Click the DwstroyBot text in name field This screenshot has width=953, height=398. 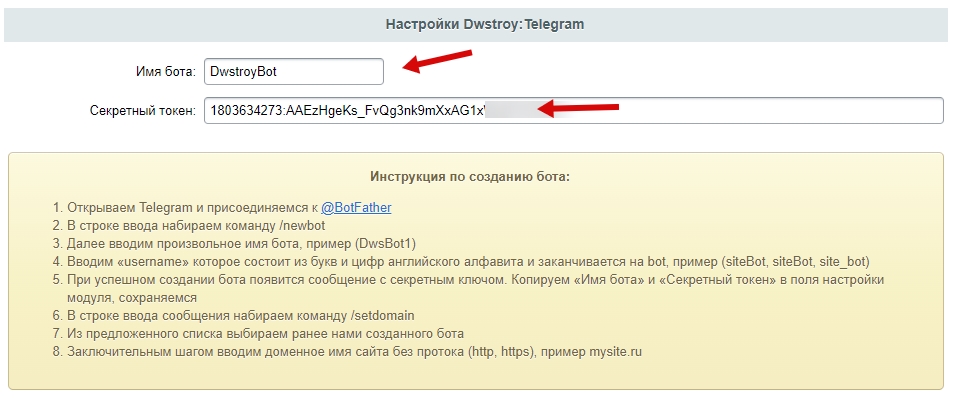click(243, 72)
